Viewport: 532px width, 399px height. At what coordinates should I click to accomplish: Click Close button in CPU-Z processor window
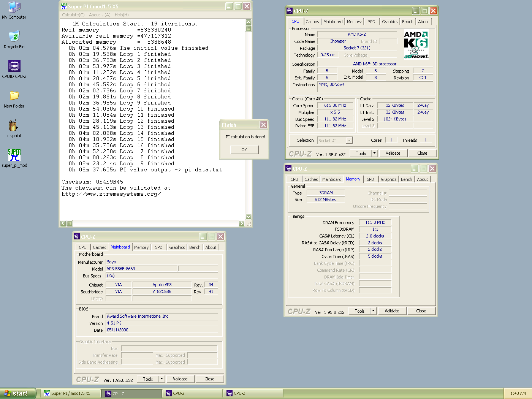[422, 153]
